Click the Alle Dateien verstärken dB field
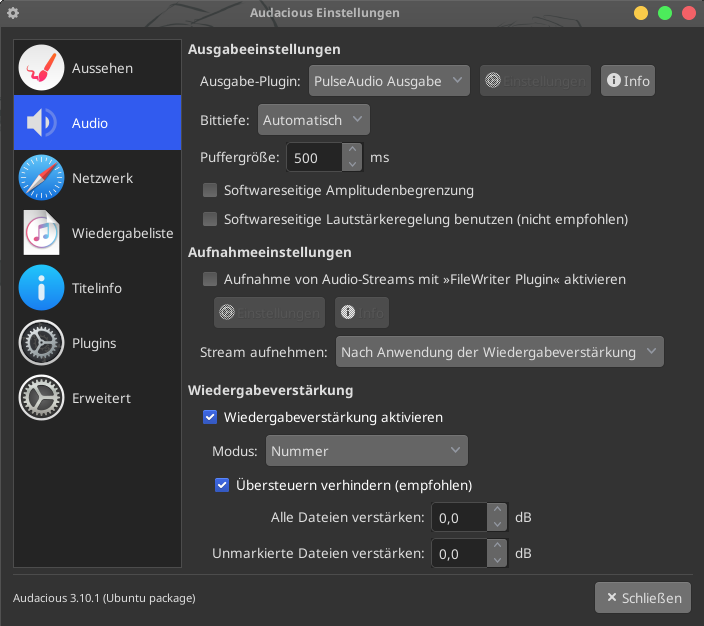704x626 pixels. (x=459, y=517)
